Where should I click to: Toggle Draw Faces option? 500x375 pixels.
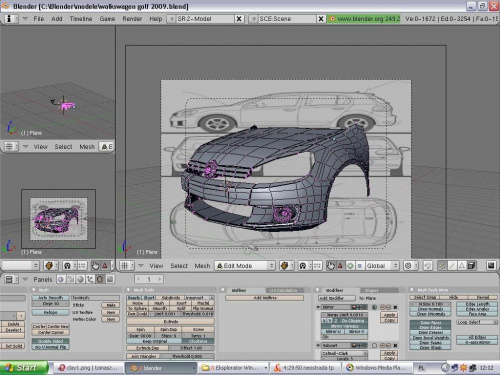(x=430, y=323)
